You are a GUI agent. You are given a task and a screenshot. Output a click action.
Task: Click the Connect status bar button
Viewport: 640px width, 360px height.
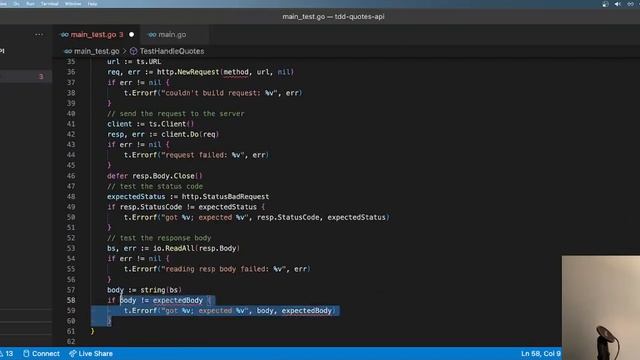point(41,353)
